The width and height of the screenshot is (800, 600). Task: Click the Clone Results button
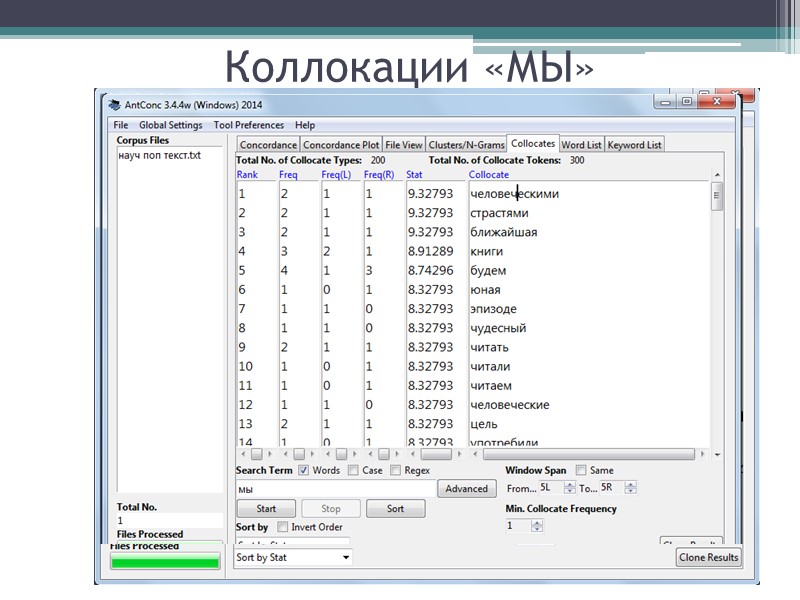[x=708, y=557]
